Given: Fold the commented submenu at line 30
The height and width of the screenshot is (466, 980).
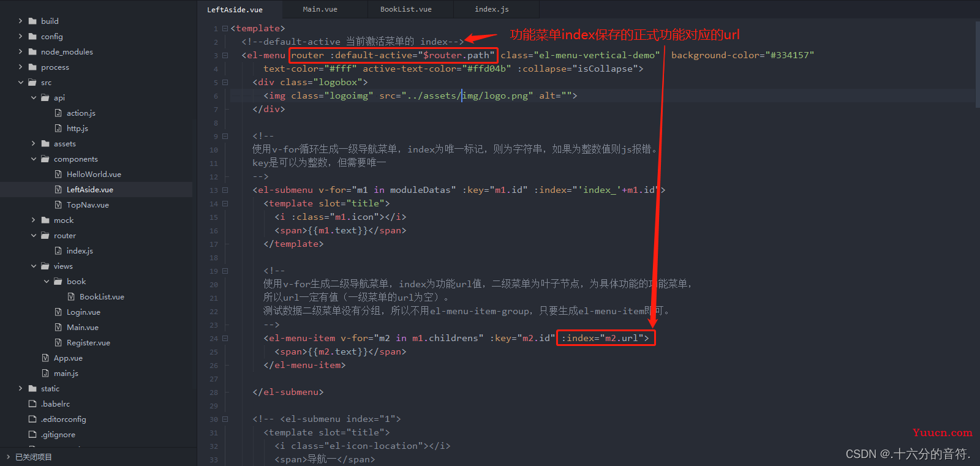Looking at the screenshot, I should pyautogui.click(x=225, y=419).
